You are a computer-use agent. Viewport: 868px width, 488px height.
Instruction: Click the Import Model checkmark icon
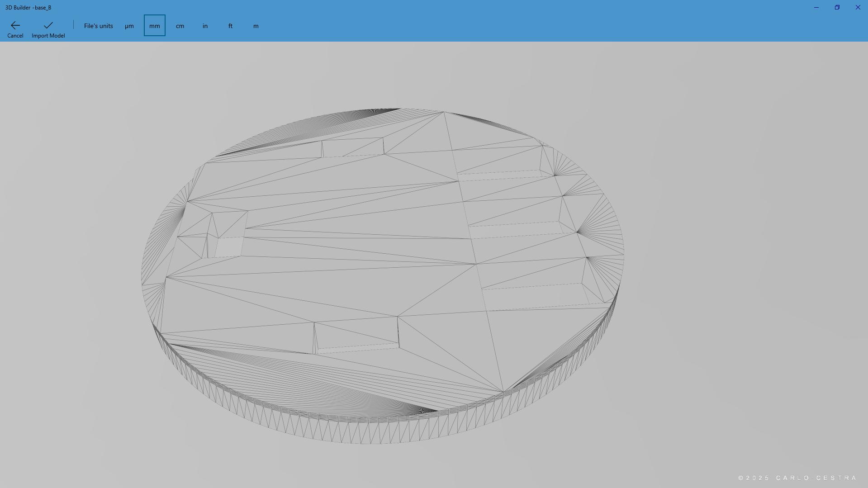coord(48,25)
